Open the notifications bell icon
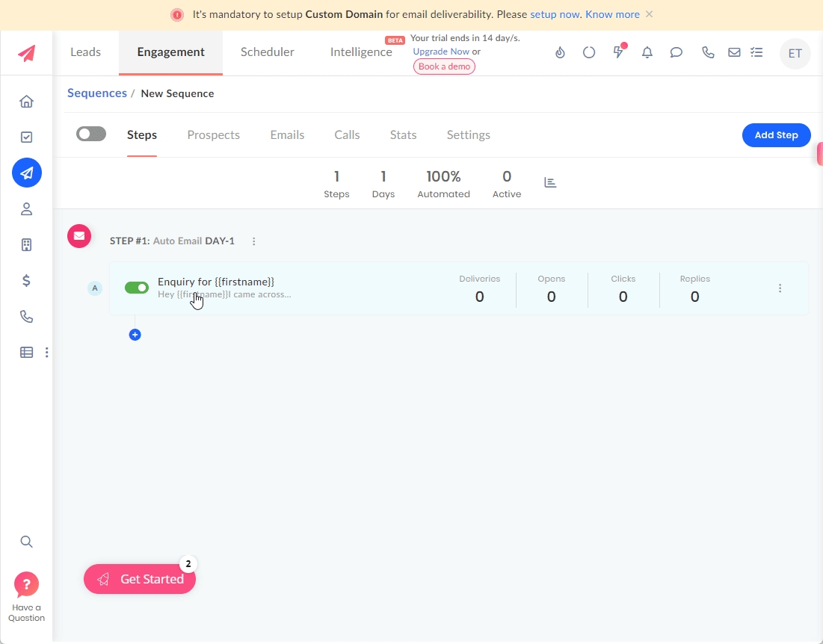The height and width of the screenshot is (644, 823). coord(647,52)
